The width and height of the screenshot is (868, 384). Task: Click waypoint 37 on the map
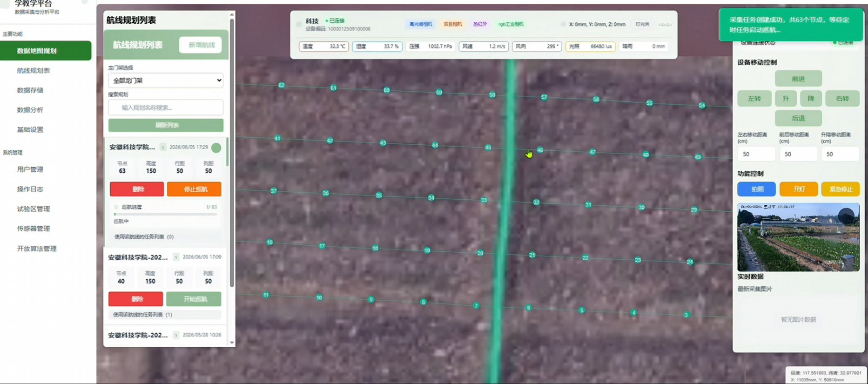click(274, 191)
